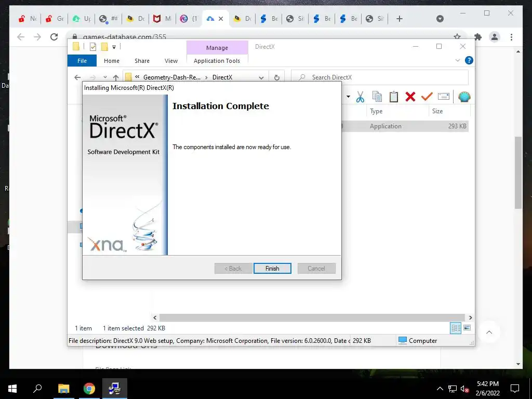Viewport: 532px width, 399px height.
Task: Expand the hidden breadcrumb path chevrons
Action: point(137,77)
